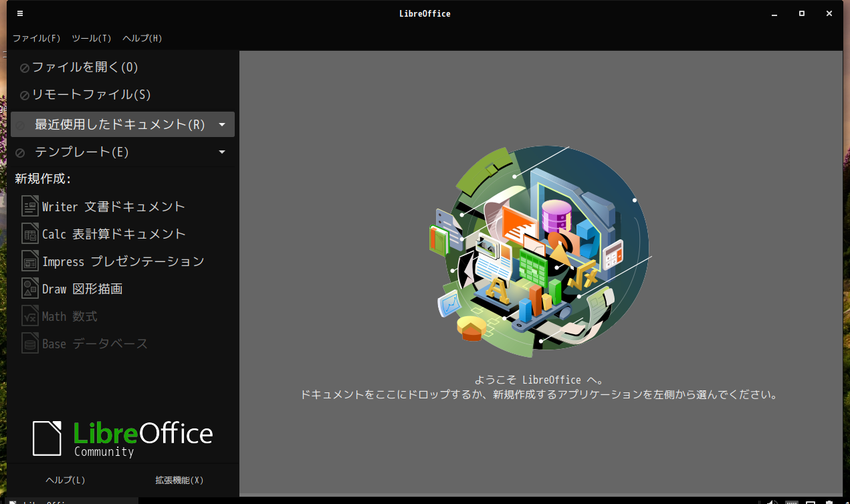The height and width of the screenshot is (504, 850).
Task: Click the hamburger window menu icon
Action: click(20, 13)
